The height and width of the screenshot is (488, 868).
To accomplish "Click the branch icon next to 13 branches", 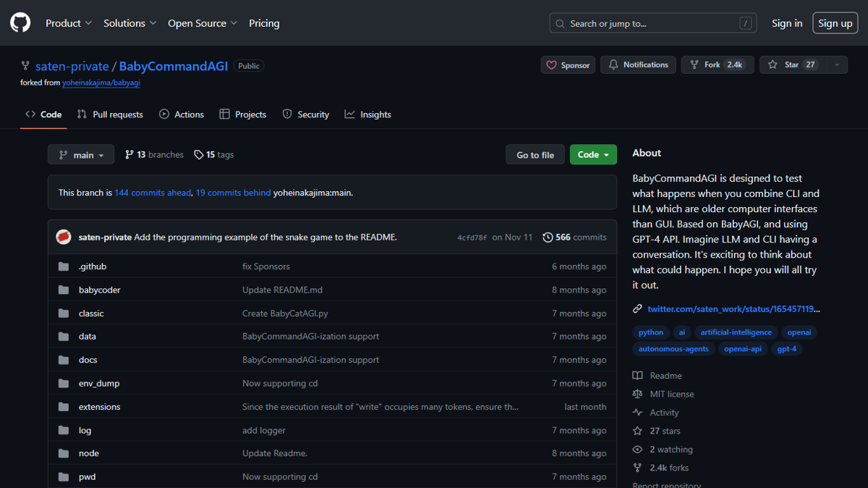I will point(129,155).
